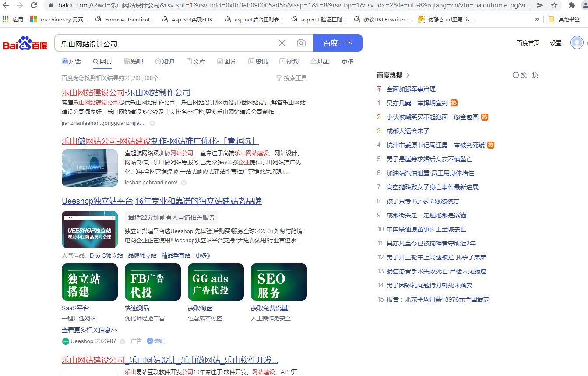
Task: Expand dropdown beside Ueeshop 2023-07
Action: tap(123, 341)
